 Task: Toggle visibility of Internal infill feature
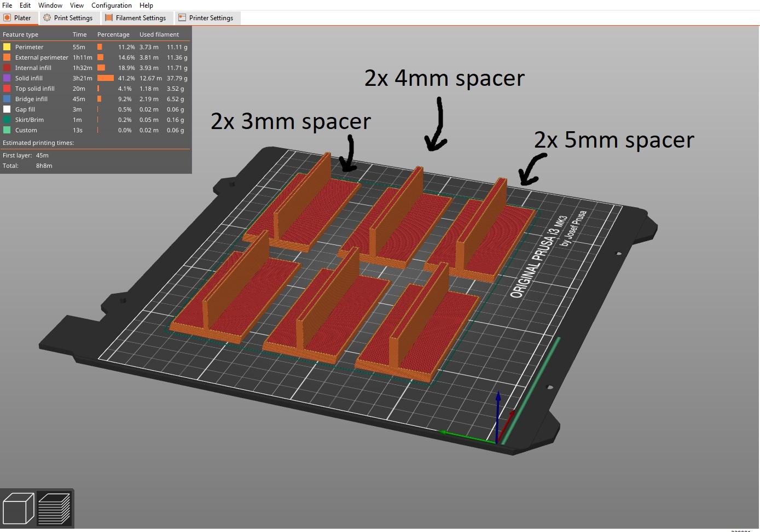(x=95, y=68)
